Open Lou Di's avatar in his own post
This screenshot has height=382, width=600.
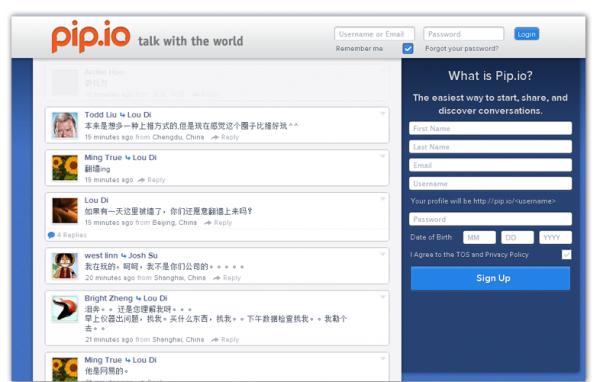65,210
